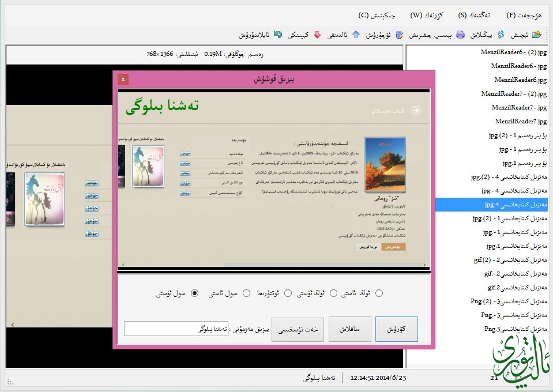Click the blue swirling arrows toolbar icon
Screen dimensions: 553x392
coord(500,35)
